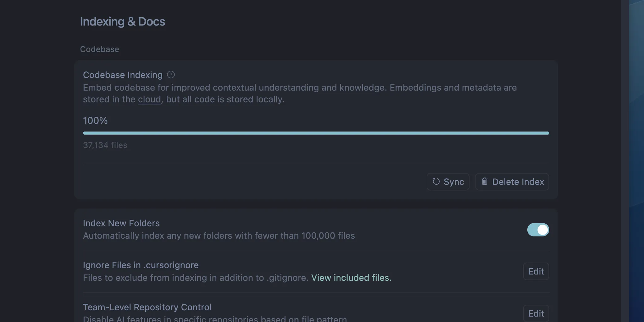The image size is (644, 322).
Task: Edit the .cursorignore ignore files setting
Action: [x=536, y=271]
